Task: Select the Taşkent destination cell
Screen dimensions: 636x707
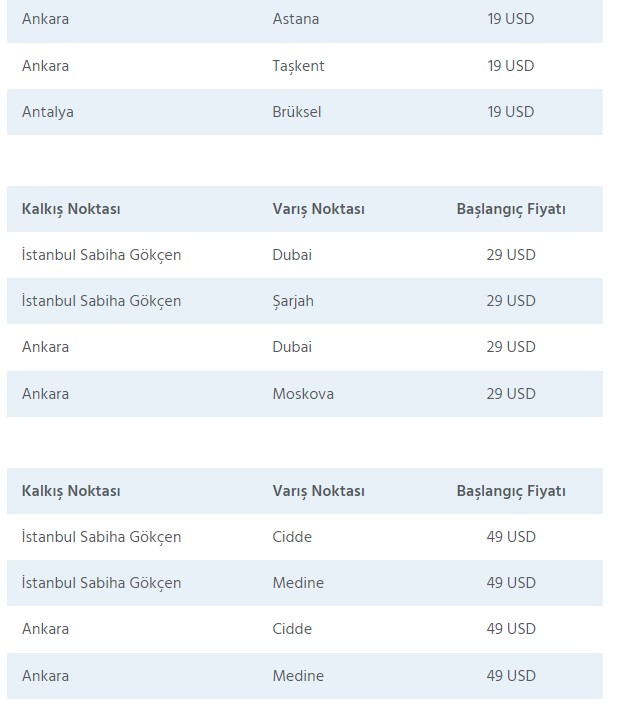Action: point(298,66)
